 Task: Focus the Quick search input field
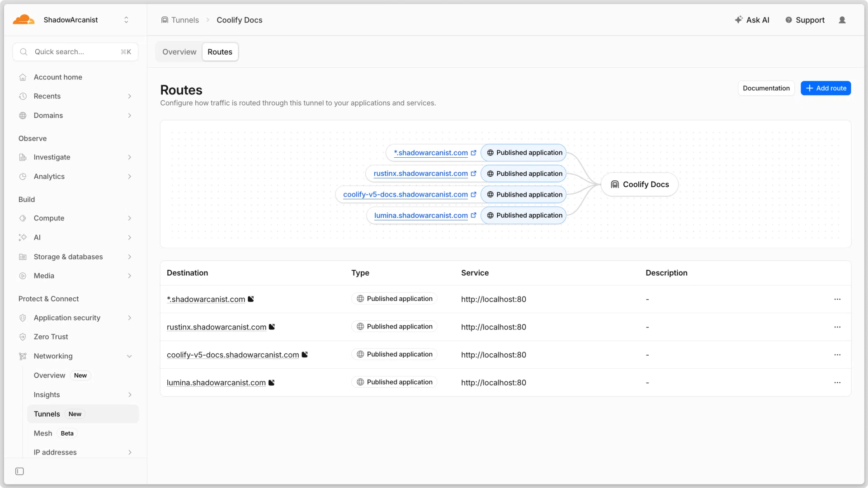tap(75, 52)
